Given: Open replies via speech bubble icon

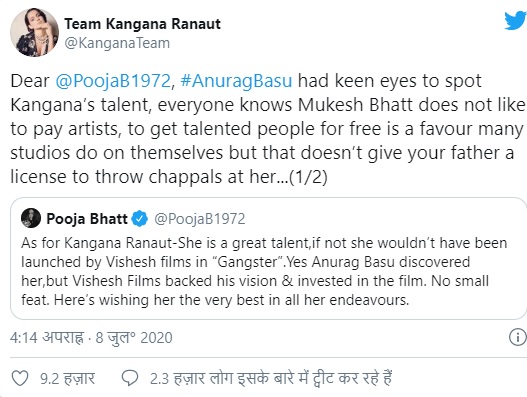Looking at the screenshot, I should point(130,379).
